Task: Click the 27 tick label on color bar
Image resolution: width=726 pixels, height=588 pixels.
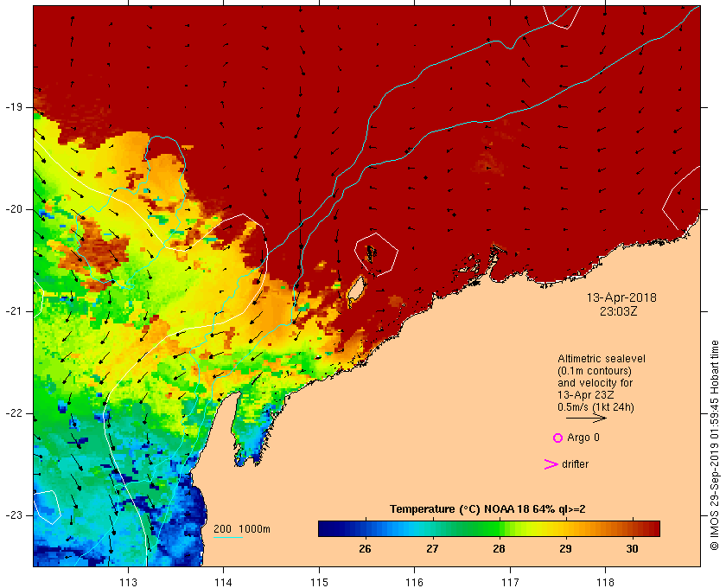Action: [x=432, y=548]
